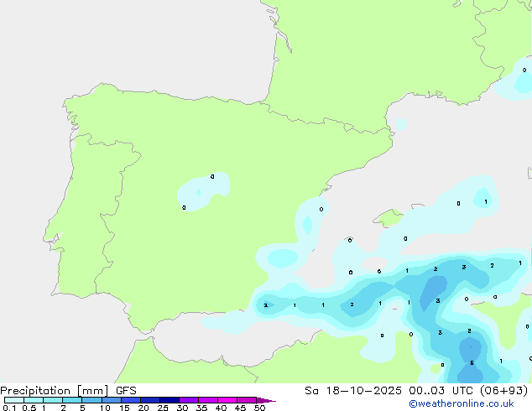Click the '(06+93)' forecast run text
Screen dimensions: 532x411
coord(504,391)
